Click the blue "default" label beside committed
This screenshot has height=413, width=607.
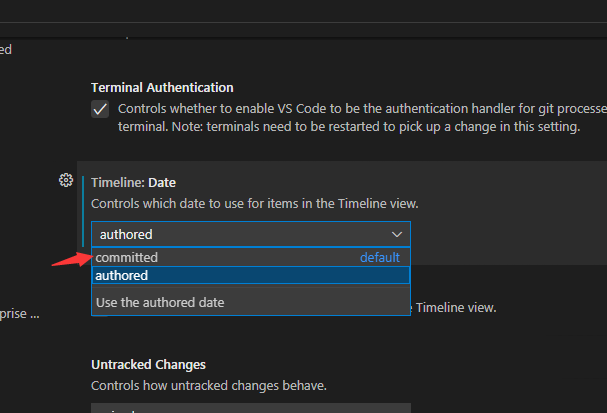coord(380,258)
